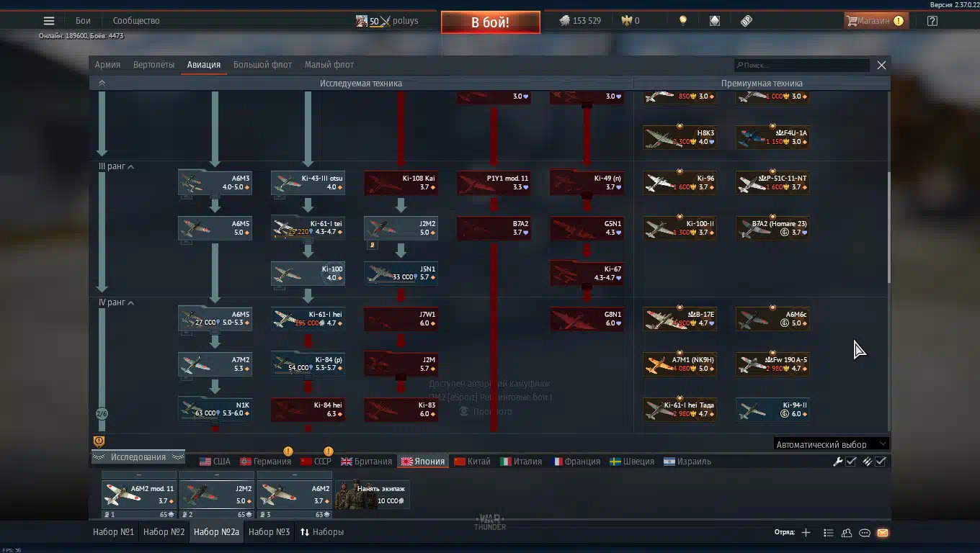The image size is (980, 553).
Task: Open the chat bubble icon
Action: point(865,533)
